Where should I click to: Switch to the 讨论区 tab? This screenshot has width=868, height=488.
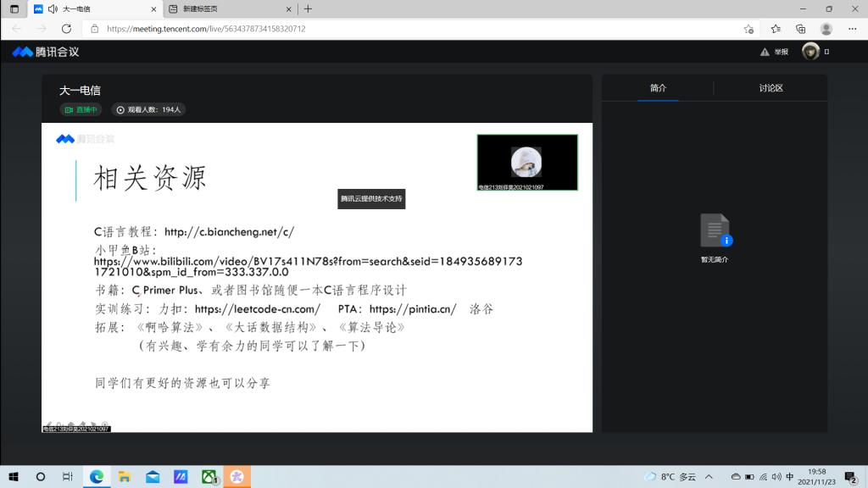tap(771, 88)
